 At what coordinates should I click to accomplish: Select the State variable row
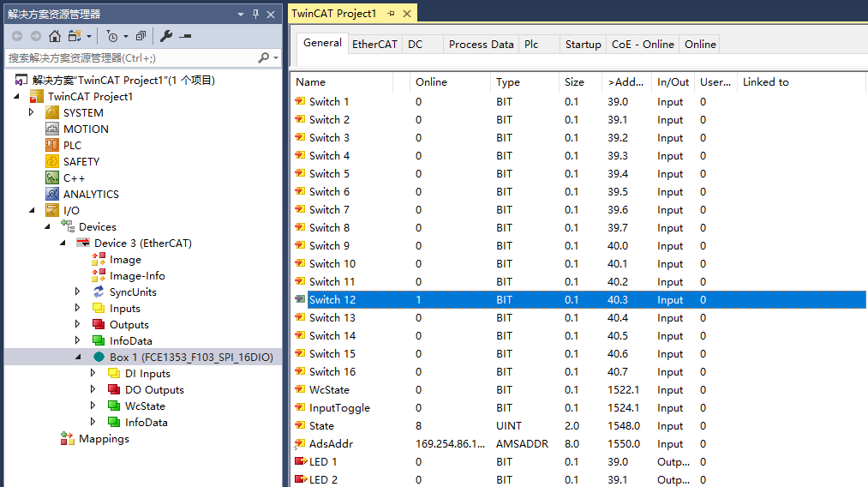coord(579,425)
